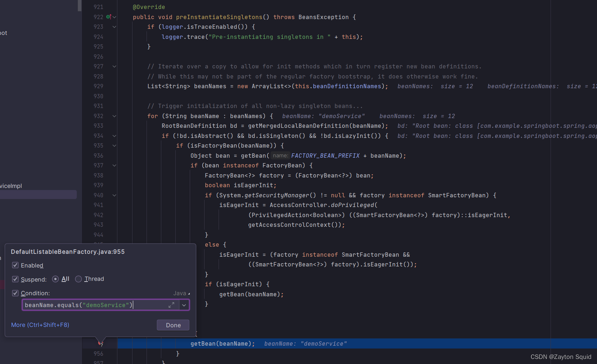Image resolution: width=597 pixels, height=364 pixels.
Task: Select the viceImpl item in left panel
Action: [x=11, y=186]
